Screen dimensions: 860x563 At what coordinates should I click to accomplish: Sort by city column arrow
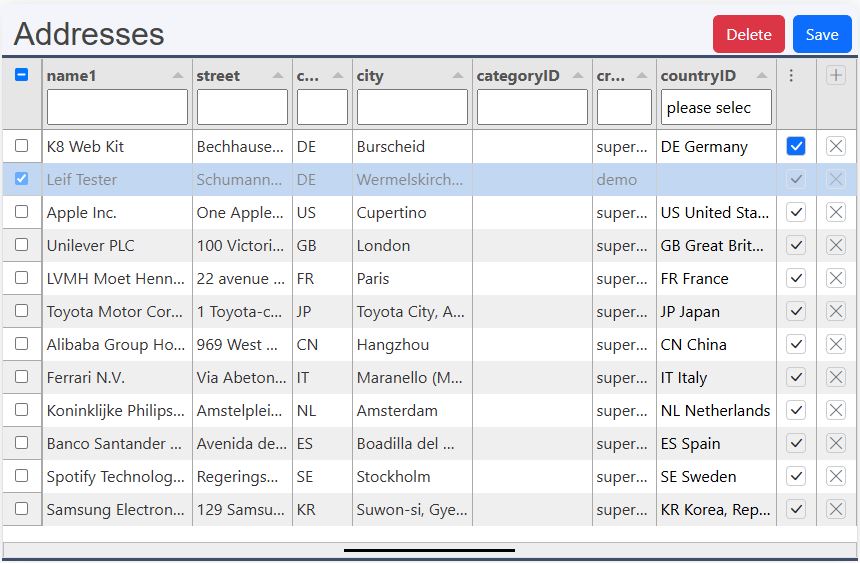(x=458, y=76)
